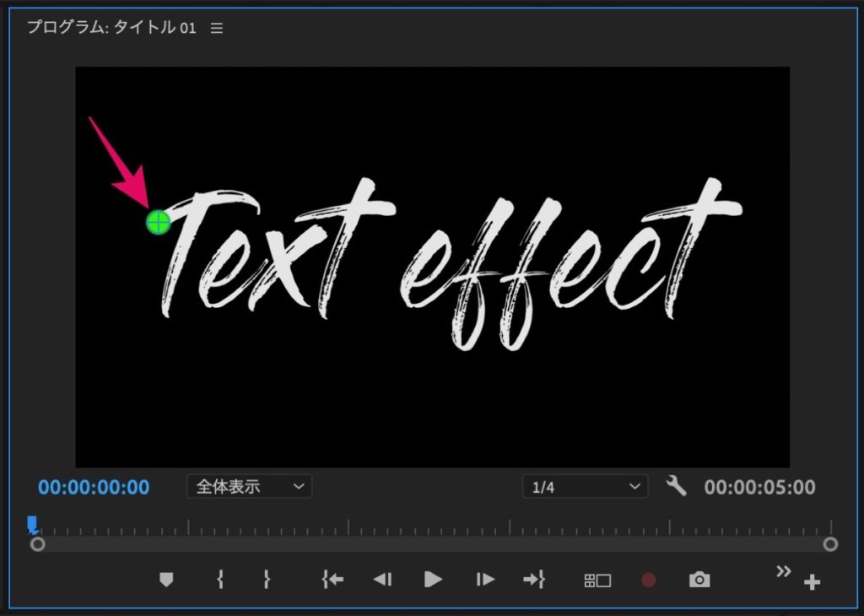The width and height of the screenshot is (864, 616).
Task: Click the Text effect title in preview
Action: 451,264
